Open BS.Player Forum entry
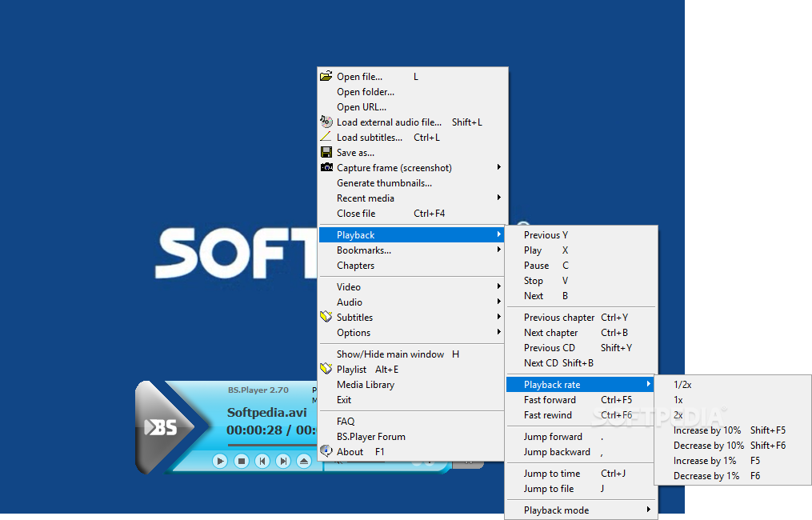 tap(412, 437)
